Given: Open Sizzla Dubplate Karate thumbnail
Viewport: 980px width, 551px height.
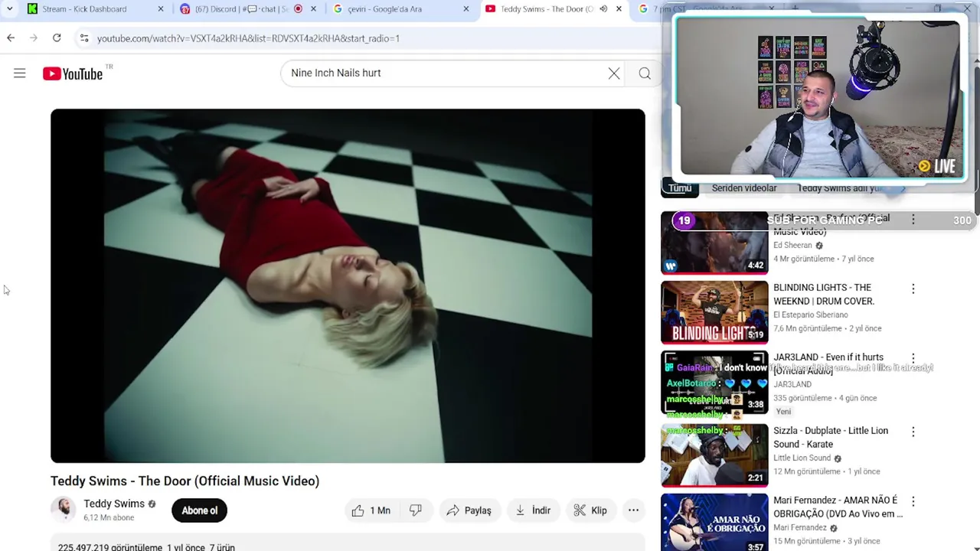Looking at the screenshot, I should (714, 455).
